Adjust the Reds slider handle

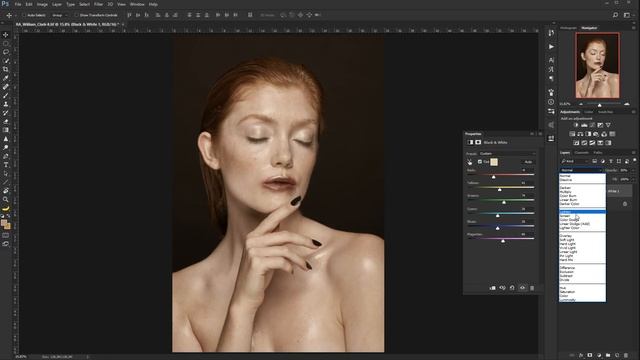[493, 177]
